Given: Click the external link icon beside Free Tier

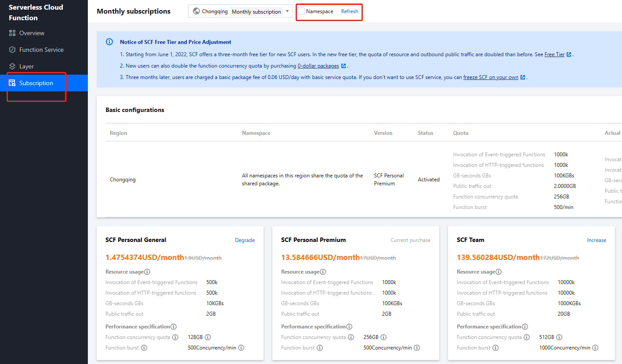Looking at the screenshot, I should tap(569, 54).
